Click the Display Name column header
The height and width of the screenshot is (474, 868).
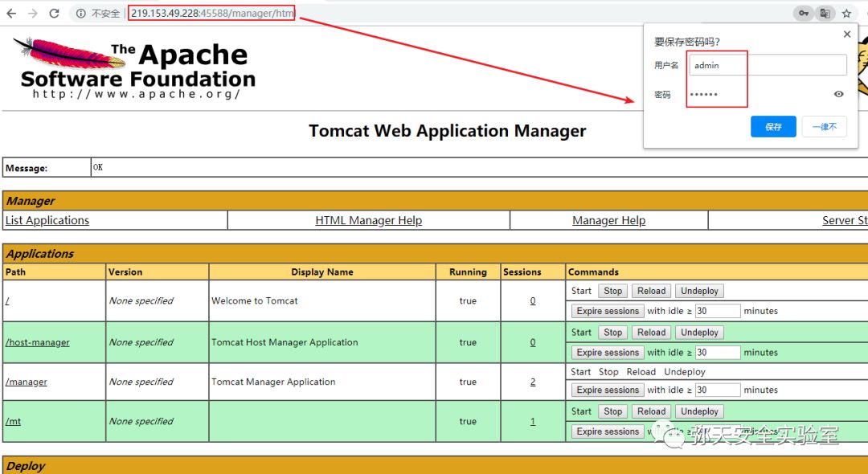[x=322, y=272]
